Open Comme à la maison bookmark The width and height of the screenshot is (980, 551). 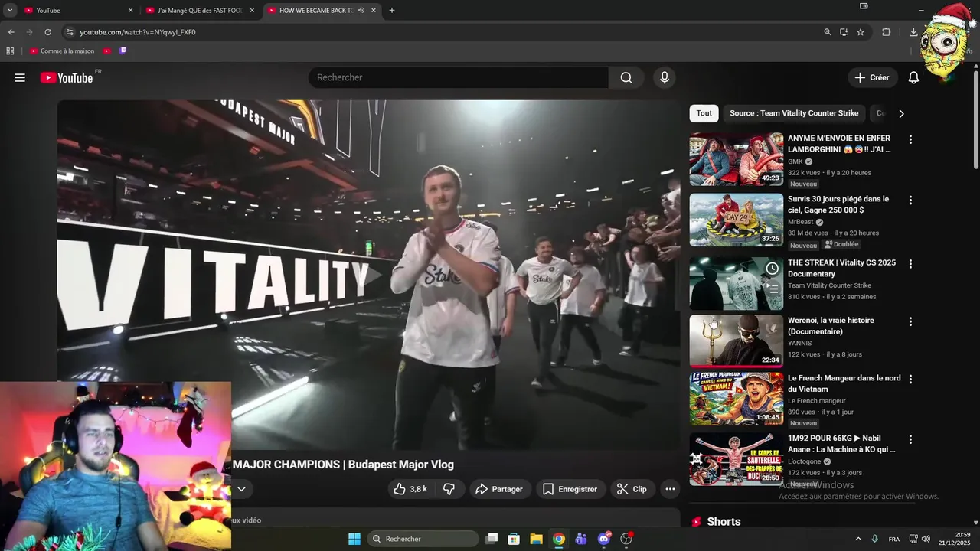tap(62, 51)
